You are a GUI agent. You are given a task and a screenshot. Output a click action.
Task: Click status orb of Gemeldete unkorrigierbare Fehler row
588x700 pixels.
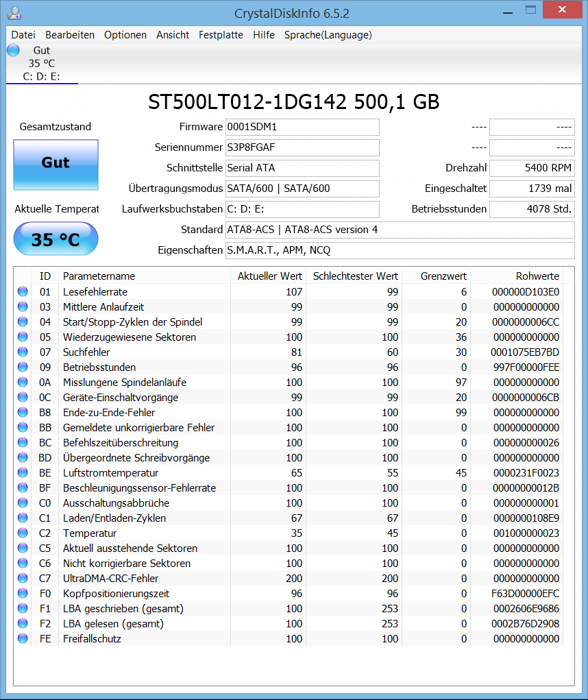coord(23,427)
